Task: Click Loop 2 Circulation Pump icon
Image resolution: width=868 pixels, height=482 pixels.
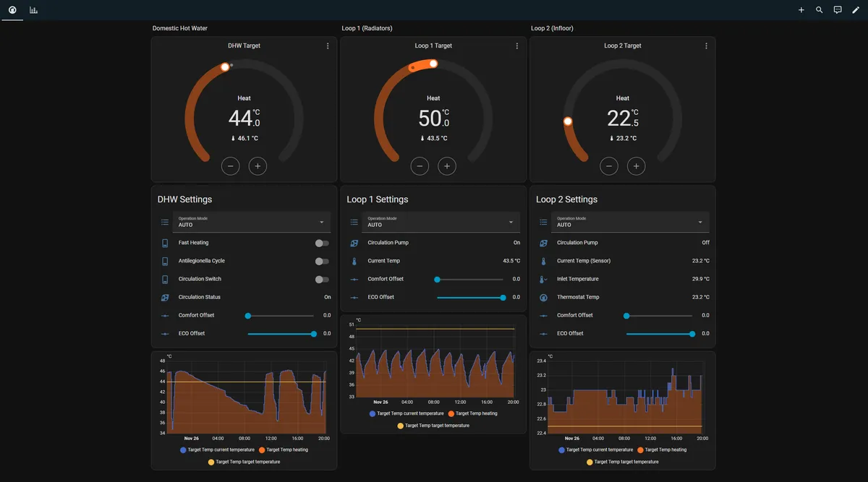Action: pos(544,243)
